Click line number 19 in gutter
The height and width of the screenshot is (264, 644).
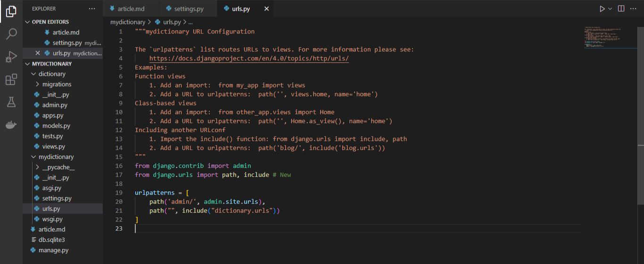tap(118, 193)
